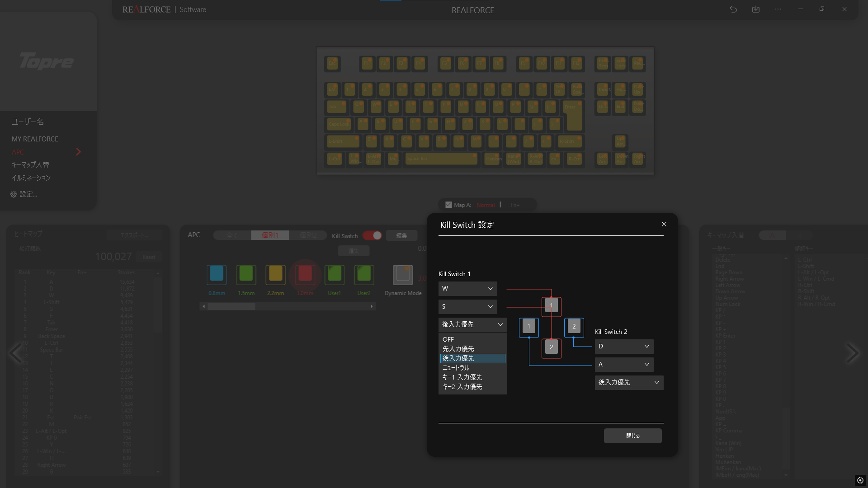Toggle the Map A checkbox

pos(448,205)
